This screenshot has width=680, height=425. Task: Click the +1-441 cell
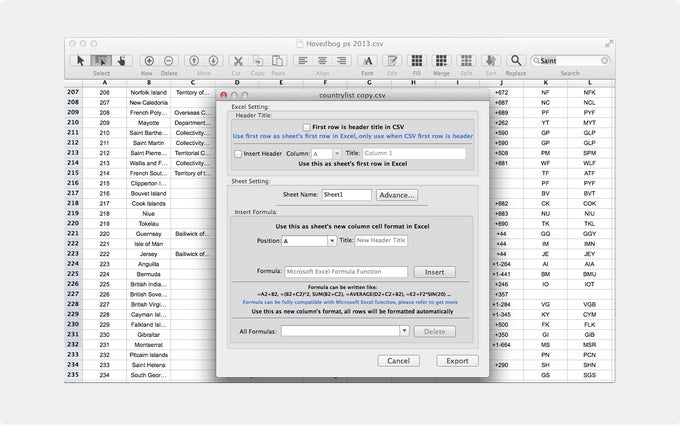coord(501,274)
